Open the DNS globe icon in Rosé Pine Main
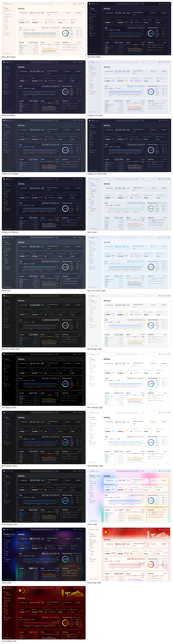This screenshot has height=644, width=173. point(90,18)
